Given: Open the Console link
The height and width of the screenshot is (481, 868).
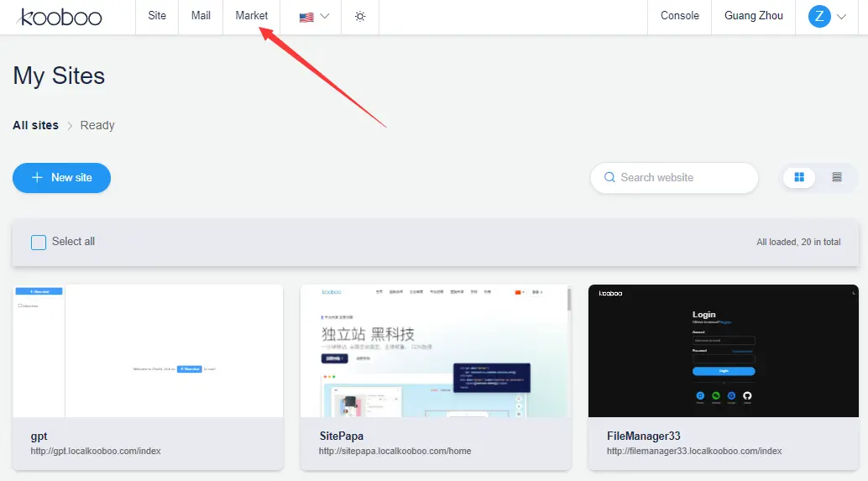Looking at the screenshot, I should [x=680, y=16].
